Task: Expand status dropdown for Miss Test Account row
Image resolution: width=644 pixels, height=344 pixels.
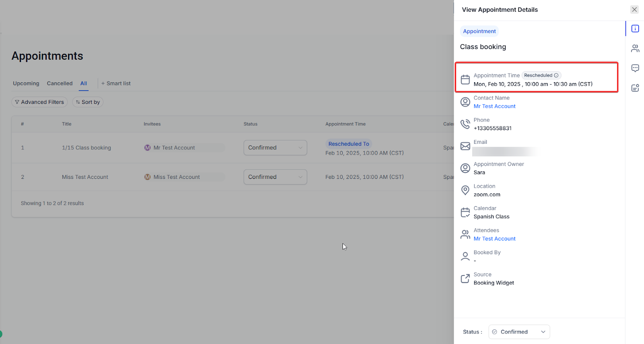Action: point(275,177)
